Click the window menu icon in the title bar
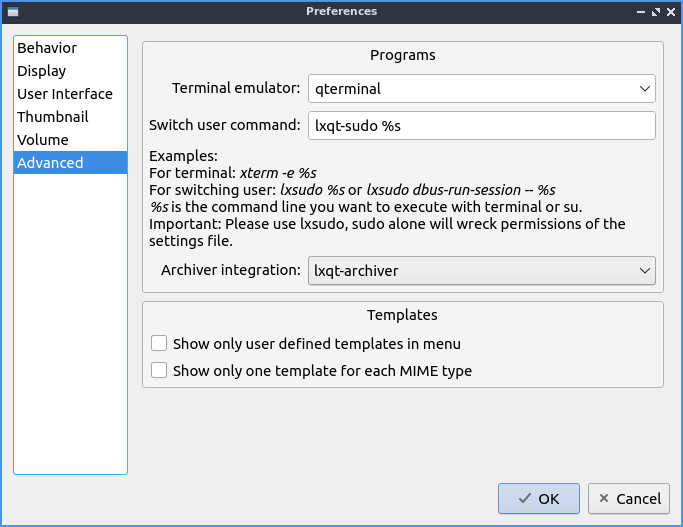This screenshot has height=527, width=683. pyautogui.click(x=12, y=11)
